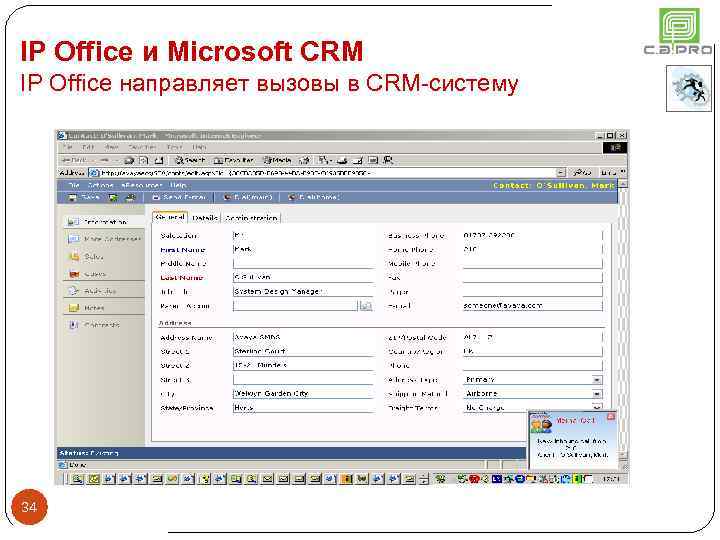Image resolution: width=720 pixels, height=540 pixels.
Task: Click the Go button beside address bar
Action: point(582,173)
